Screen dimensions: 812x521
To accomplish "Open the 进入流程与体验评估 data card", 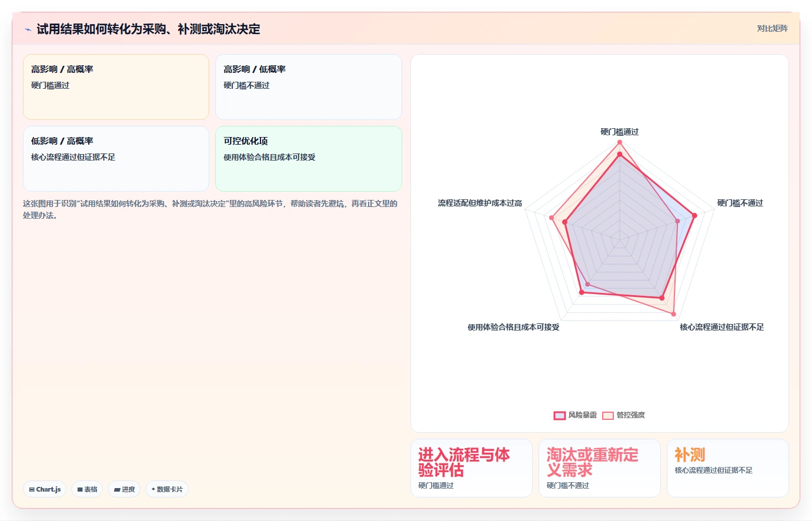I will click(x=472, y=468).
